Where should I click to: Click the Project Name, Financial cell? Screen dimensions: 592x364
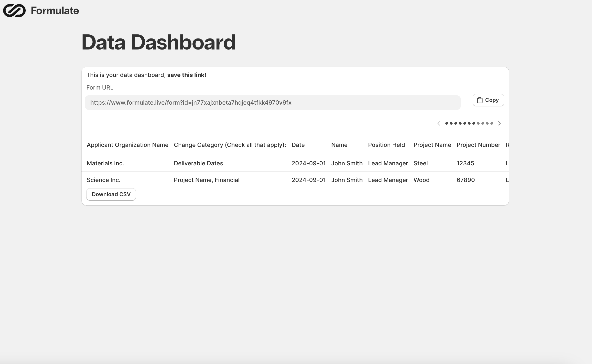[x=207, y=180]
